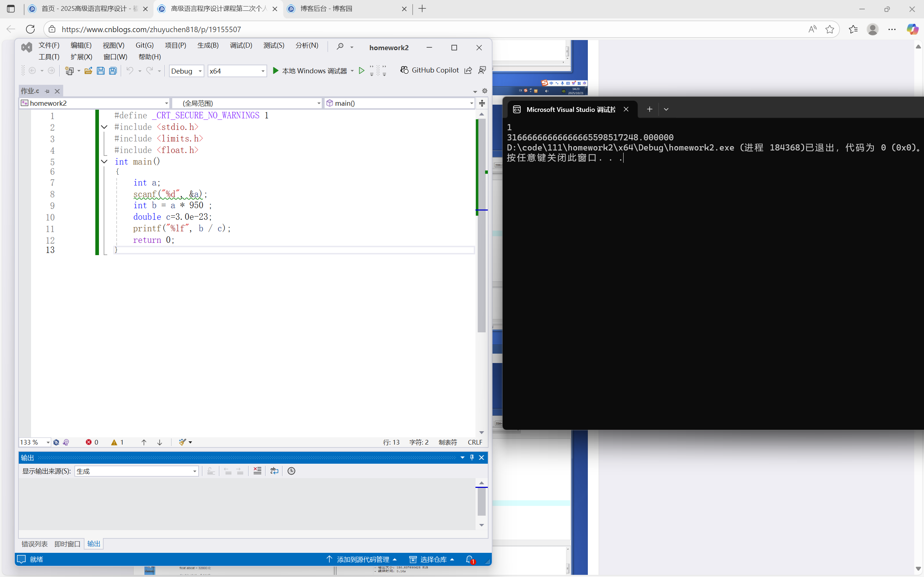This screenshot has width=924, height=577.
Task: Toggle word wrap in output panel
Action: (274, 471)
